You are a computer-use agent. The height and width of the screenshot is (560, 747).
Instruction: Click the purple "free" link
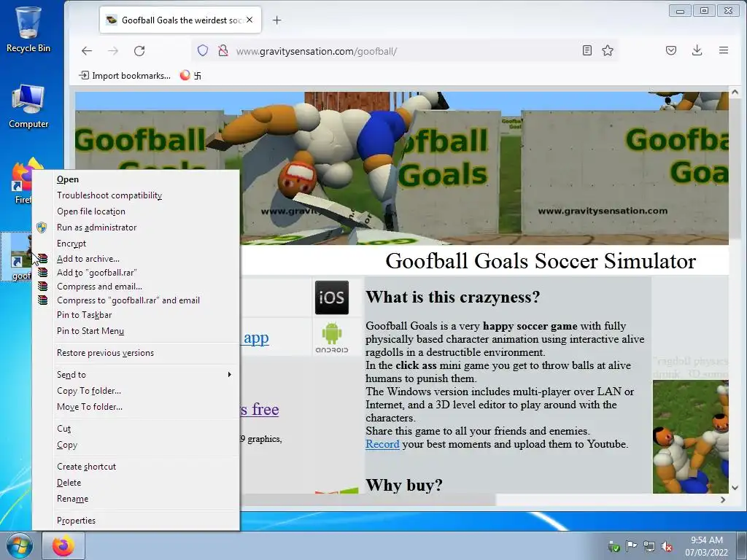click(x=260, y=410)
